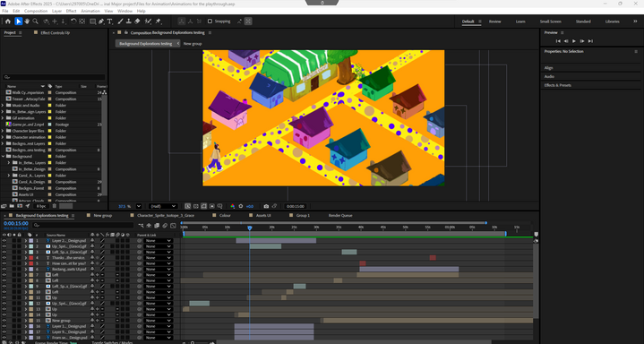The image size is (644, 344).
Task: Hide layer 4 Thanks text layer
Action: pos(4,258)
